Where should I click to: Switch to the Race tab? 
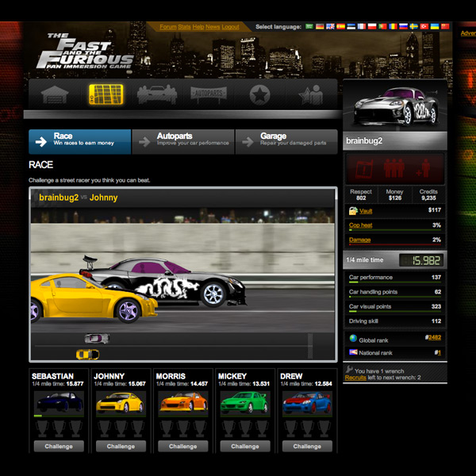[80, 142]
